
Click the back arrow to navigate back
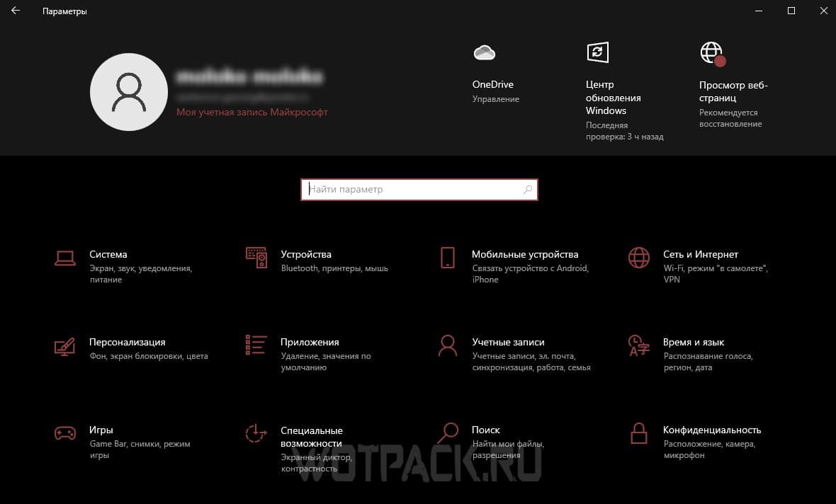[x=15, y=11]
